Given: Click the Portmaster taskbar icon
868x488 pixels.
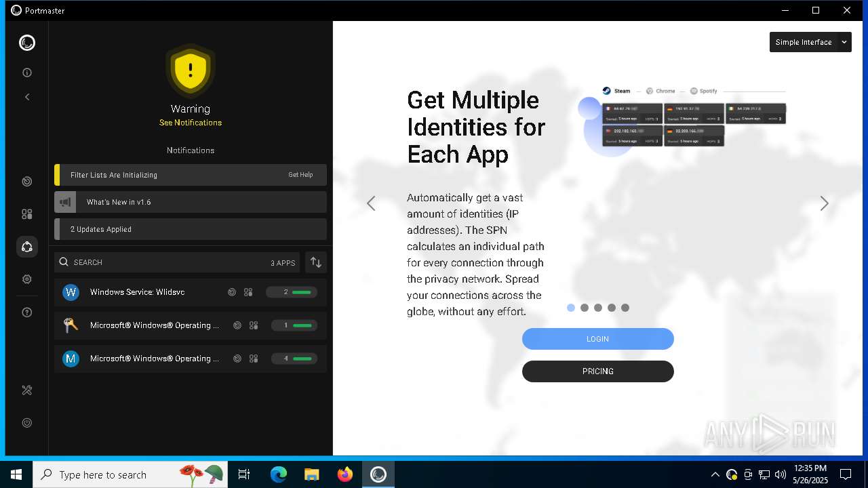Looking at the screenshot, I should click(378, 474).
